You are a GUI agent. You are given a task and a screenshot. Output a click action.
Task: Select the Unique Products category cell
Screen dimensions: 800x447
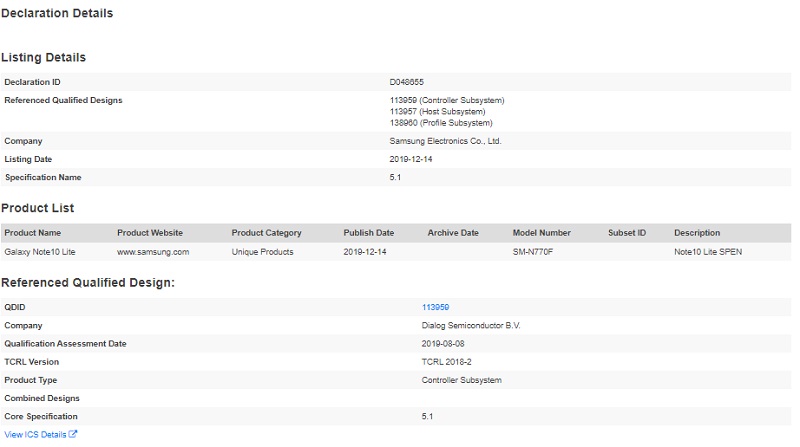pyautogui.click(x=262, y=252)
